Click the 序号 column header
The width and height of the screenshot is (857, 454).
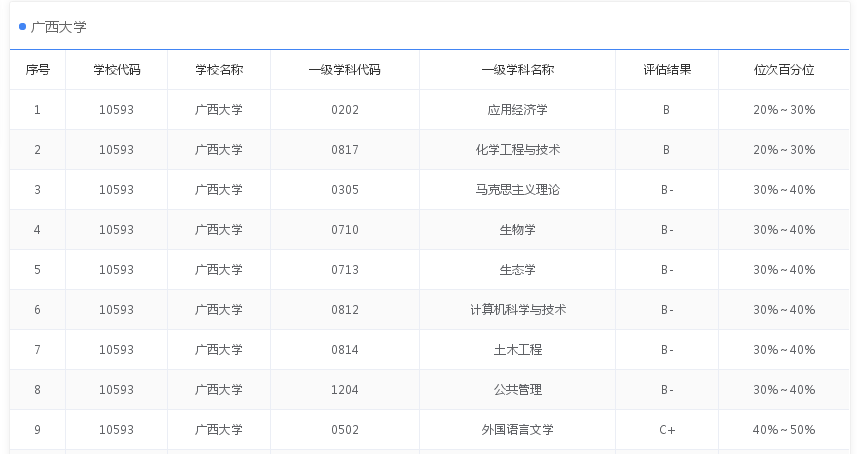point(37,70)
